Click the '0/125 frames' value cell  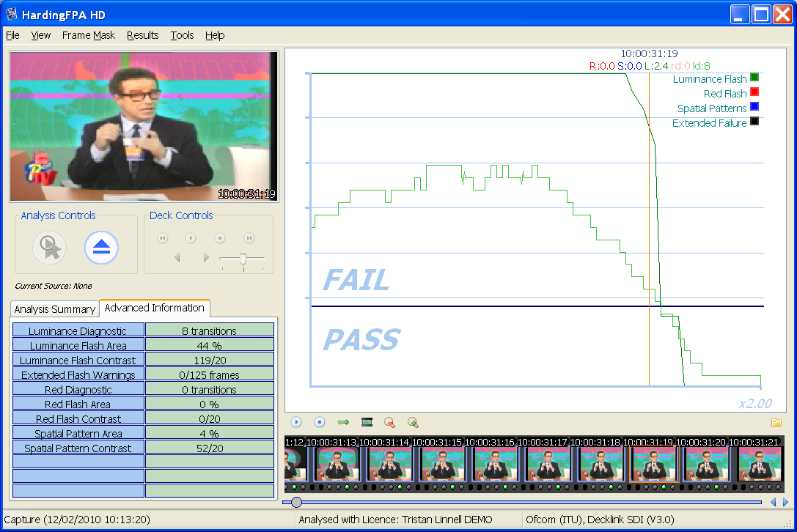click(210, 374)
